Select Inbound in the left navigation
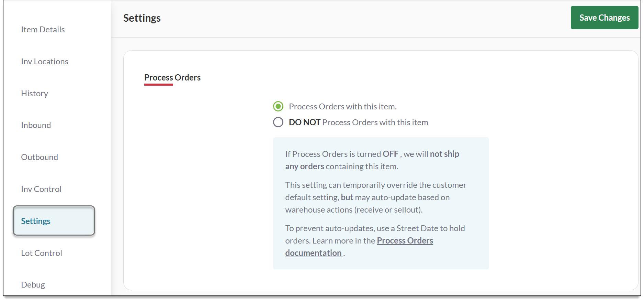 [x=36, y=125]
